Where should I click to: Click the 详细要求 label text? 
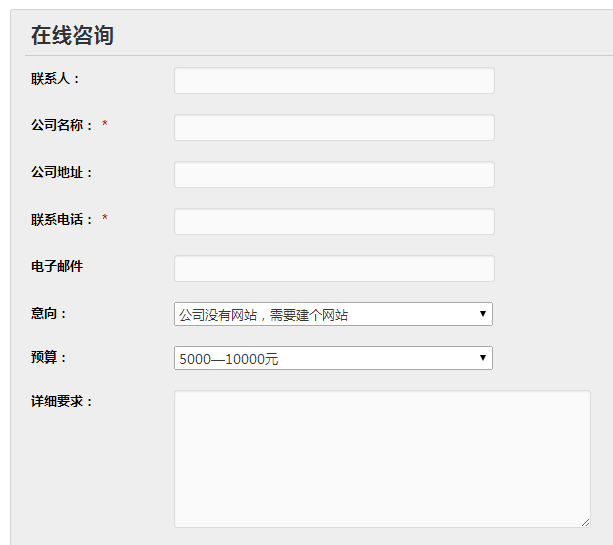coord(62,402)
